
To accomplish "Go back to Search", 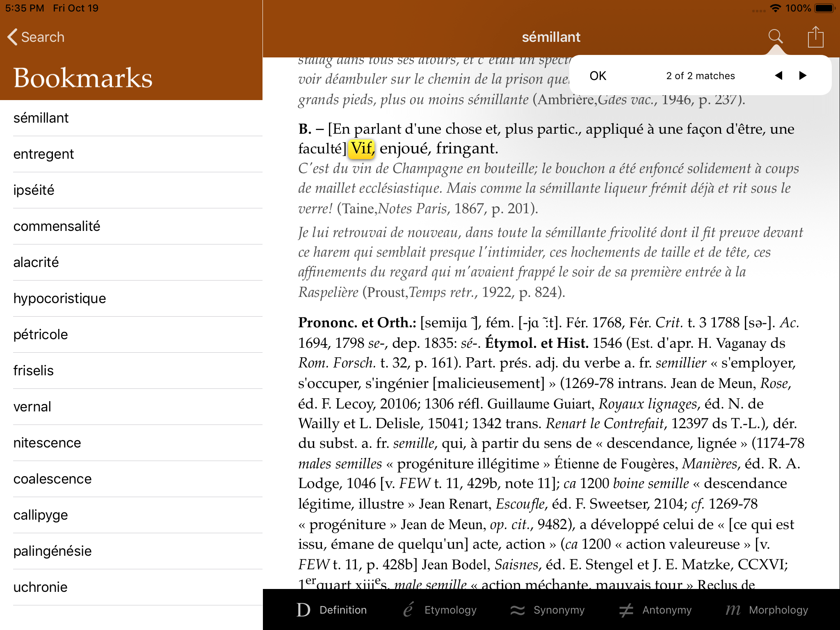I will tap(43, 37).
